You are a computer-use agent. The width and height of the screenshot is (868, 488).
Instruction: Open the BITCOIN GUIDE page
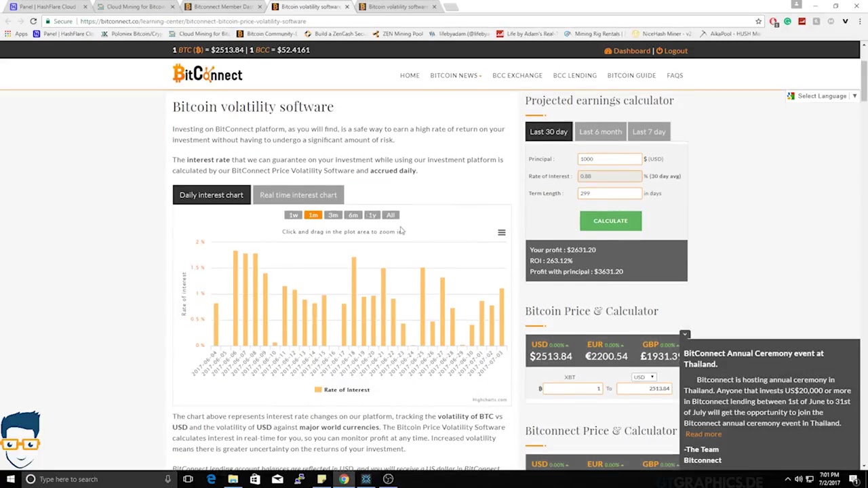631,75
